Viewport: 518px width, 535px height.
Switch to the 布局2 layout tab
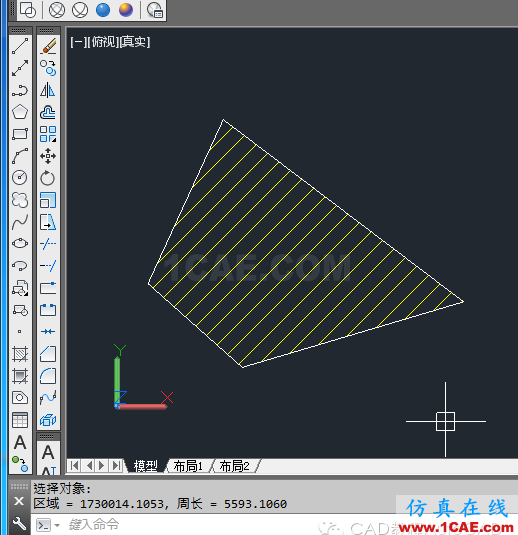tap(234, 466)
